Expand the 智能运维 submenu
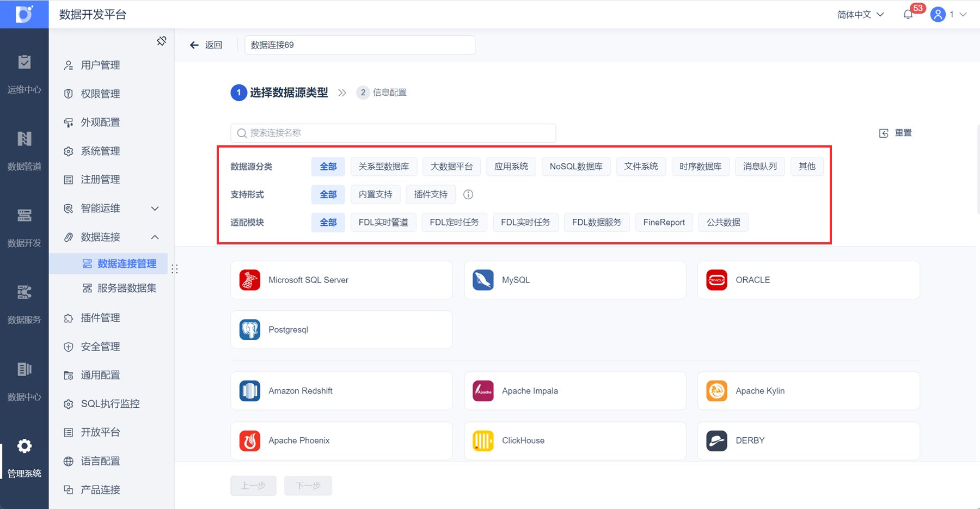This screenshot has width=980, height=509. pyautogui.click(x=155, y=208)
